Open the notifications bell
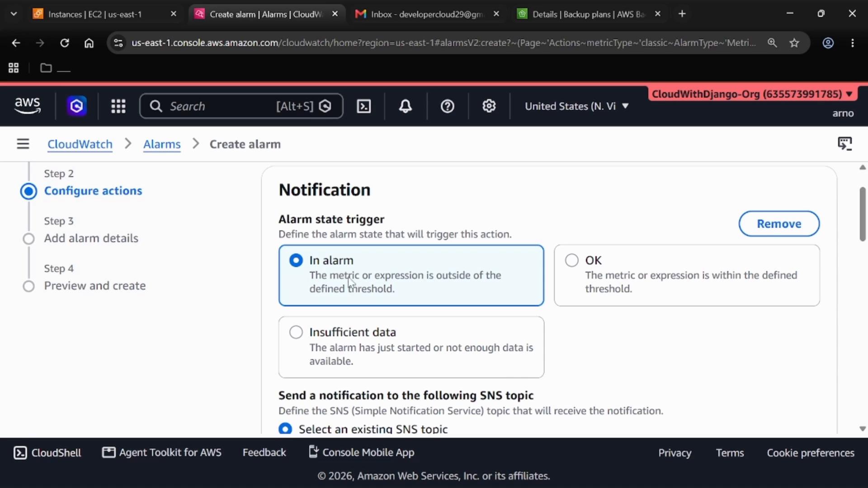The image size is (868, 488). [406, 106]
